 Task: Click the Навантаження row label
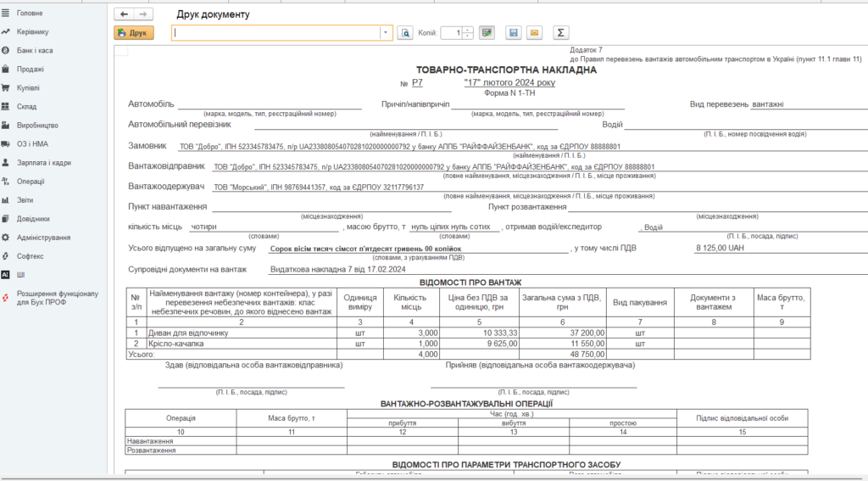point(150,441)
